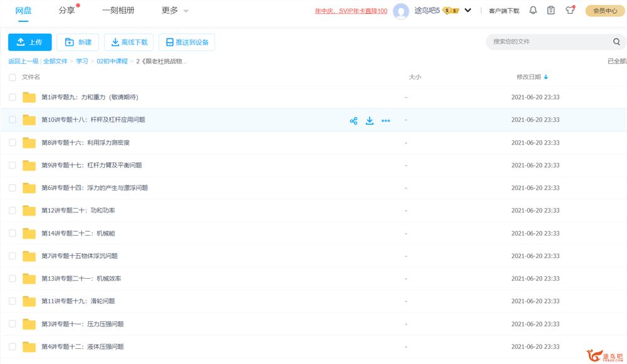
Task: Open folder 第13讲专题二十一：机械效率
Action: click(81, 279)
